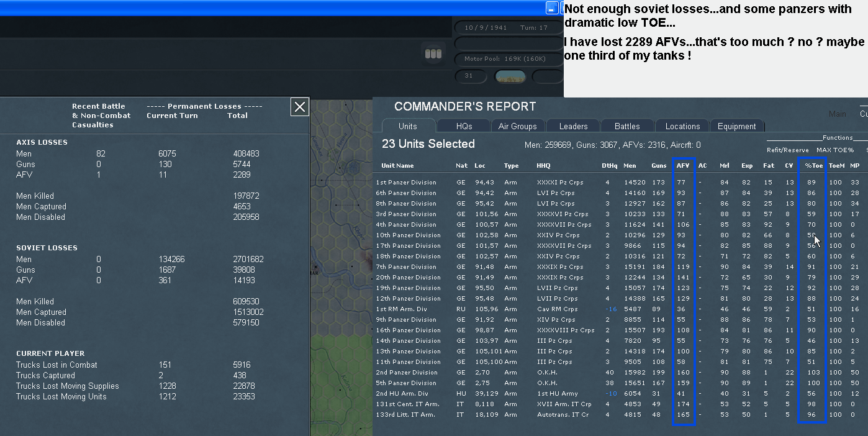This screenshot has height=436, width=868.
Task: Click the Motor Pool display field
Action: pyautogui.click(x=509, y=59)
